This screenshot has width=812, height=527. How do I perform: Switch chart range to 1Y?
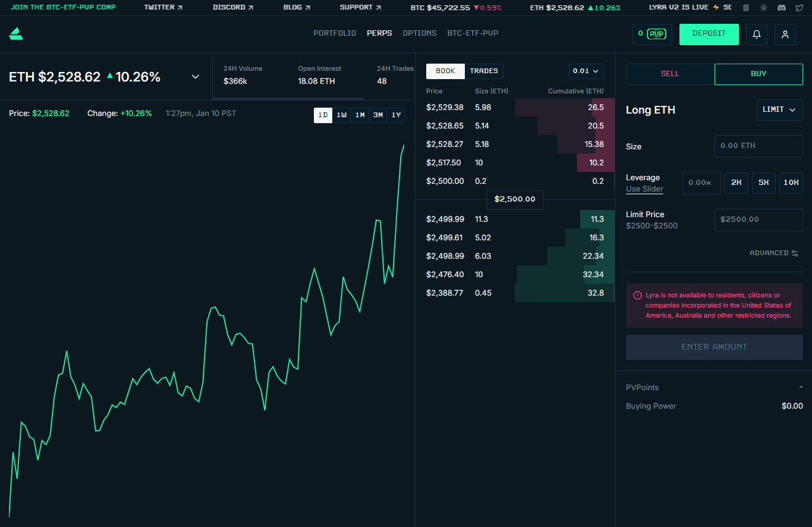[x=396, y=115]
